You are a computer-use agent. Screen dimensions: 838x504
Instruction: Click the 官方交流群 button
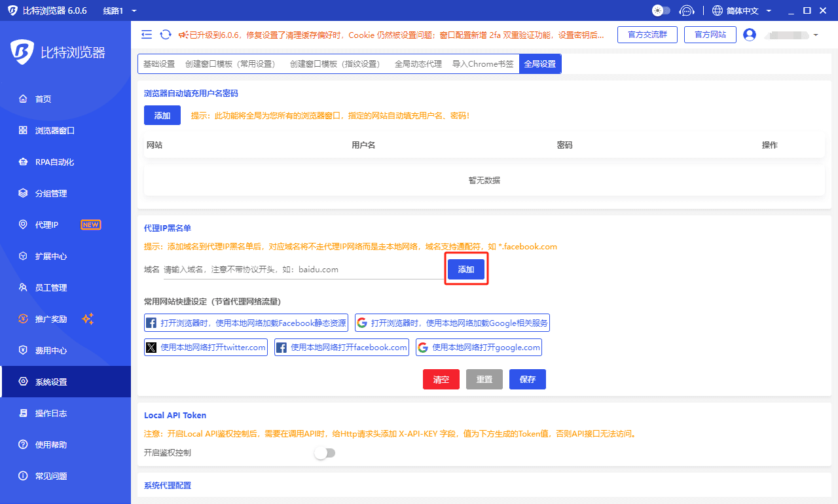point(647,35)
